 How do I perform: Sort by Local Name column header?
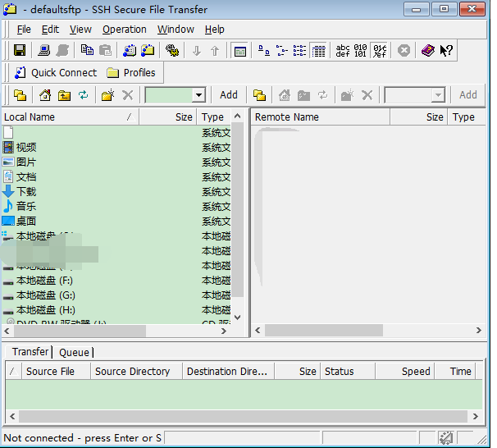[x=70, y=117]
